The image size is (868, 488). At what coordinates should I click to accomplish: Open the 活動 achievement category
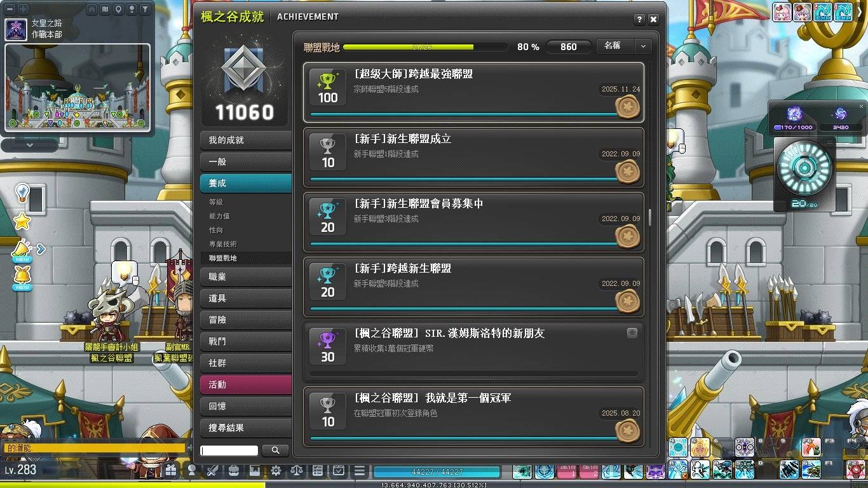click(245, 384)
